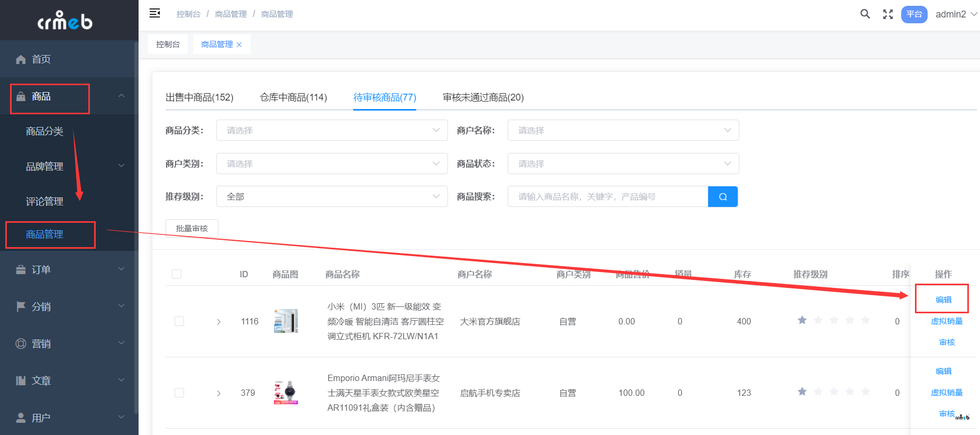Click merchant name 启航手机专卖店
The image size is (980, 435).
[x=490, y=393]
